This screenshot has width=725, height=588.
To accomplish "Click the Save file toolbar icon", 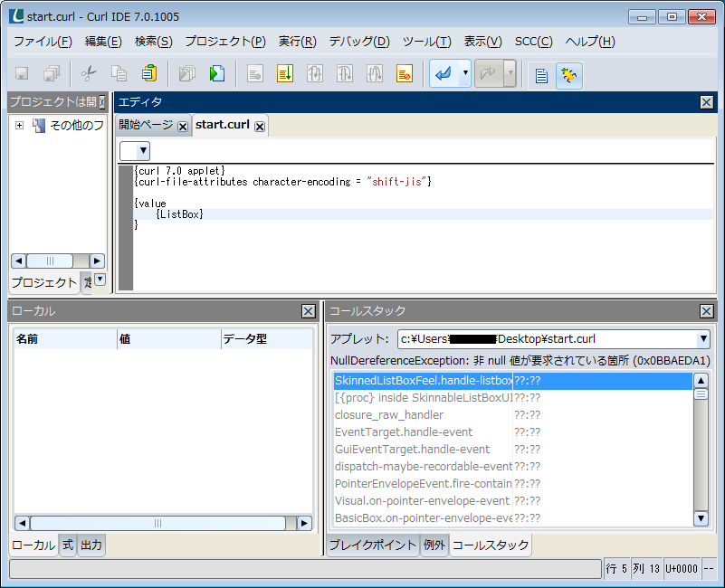I will [x=22, y=73].
